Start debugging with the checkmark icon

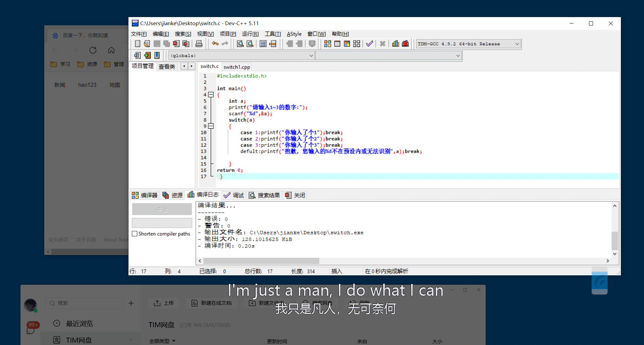pyautogui.click(x=370, y=44)
